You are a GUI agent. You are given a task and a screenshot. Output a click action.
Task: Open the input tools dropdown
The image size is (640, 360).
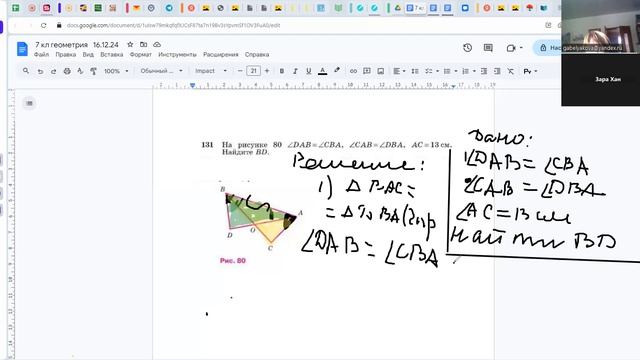(530, 71)
